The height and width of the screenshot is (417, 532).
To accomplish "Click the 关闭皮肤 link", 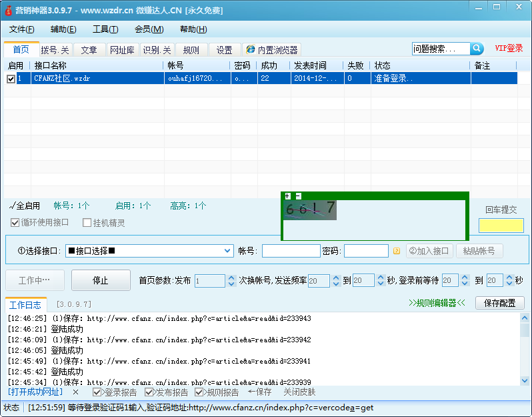I will (299, 392).
